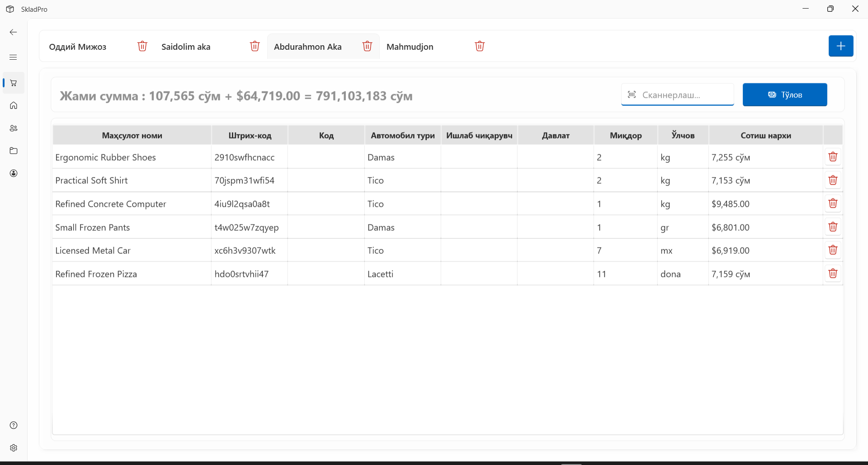Sort by the Махсулот номи column header
This screenshot has height=465, width=868.
(132, 135)
